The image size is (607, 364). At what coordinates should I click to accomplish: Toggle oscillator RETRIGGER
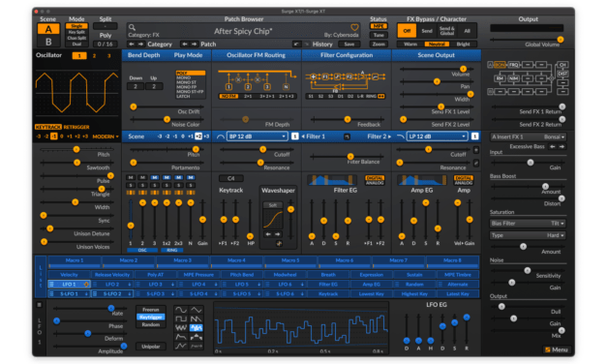point(76,127)
